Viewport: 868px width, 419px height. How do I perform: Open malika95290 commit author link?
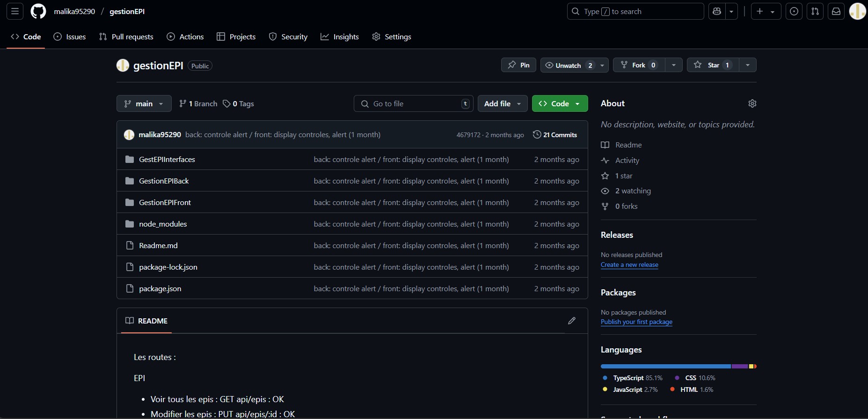coord(160,134)
